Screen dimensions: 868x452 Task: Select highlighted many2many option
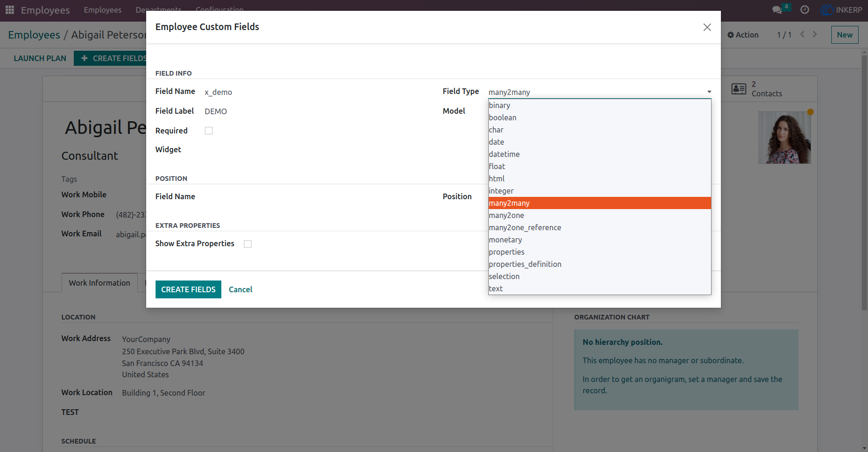pyautogui.click(x=600, y=203)
